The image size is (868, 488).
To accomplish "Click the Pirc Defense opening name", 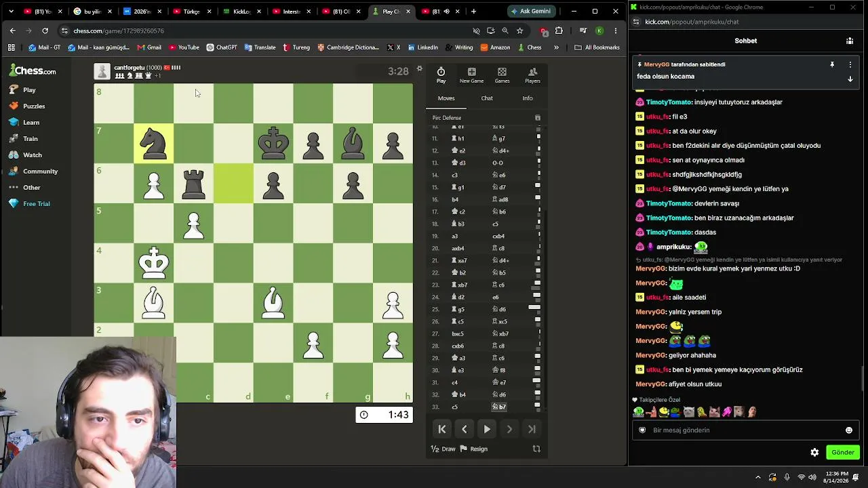I will click(447, 118).
